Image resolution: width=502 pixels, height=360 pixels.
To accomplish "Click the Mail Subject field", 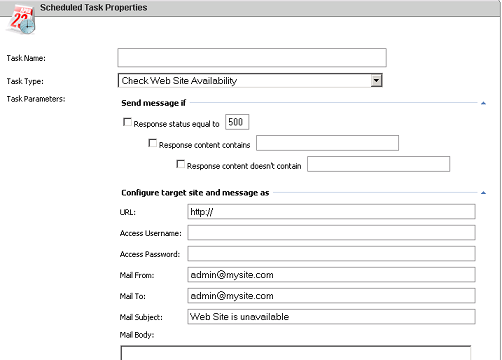I will pyautogui.click(x=331, y=317).
